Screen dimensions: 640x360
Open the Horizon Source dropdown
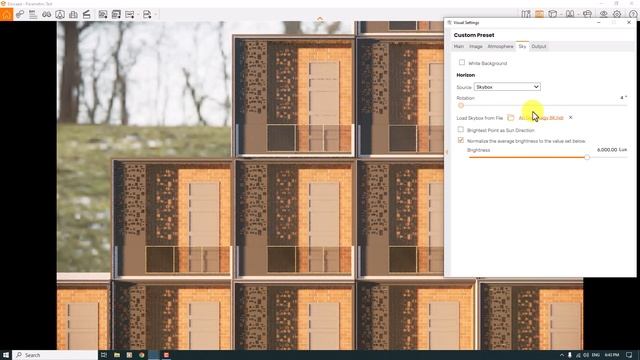pos(507,87)
